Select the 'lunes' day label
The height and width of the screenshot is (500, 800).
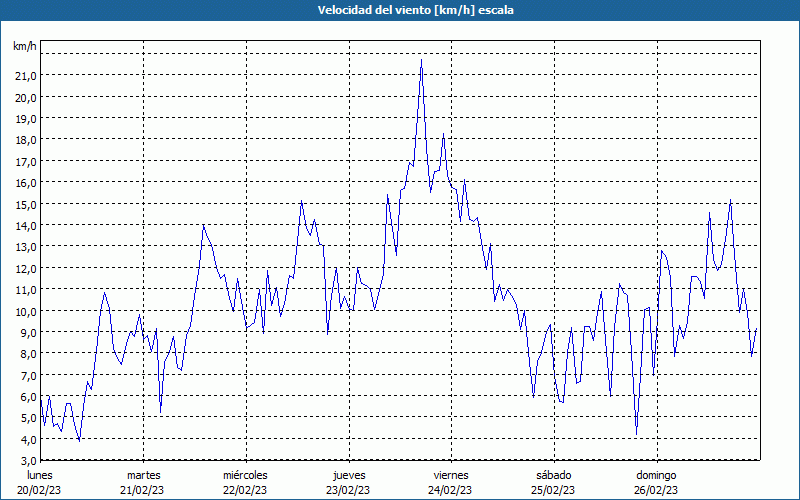(39, 475)
